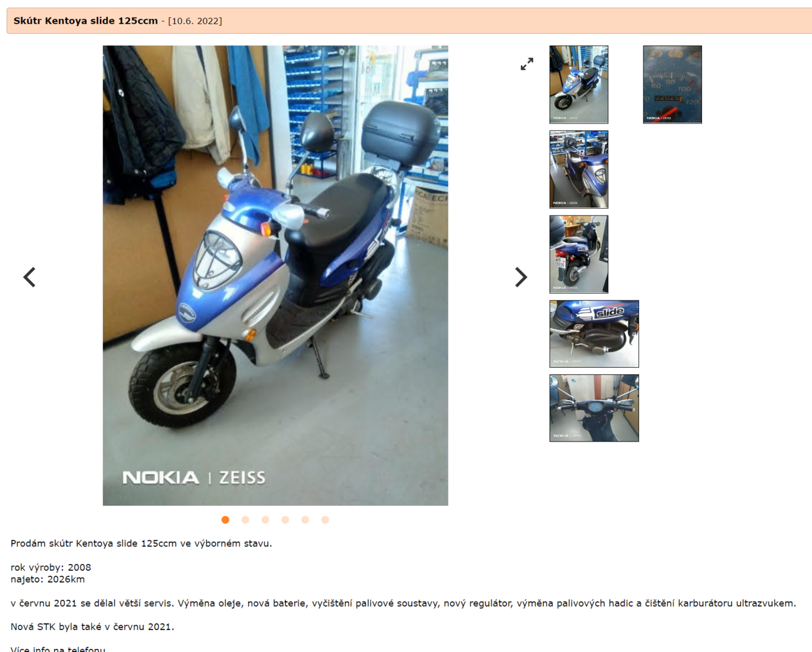812x652 pixels.
Task: Click the previous image arrow
Action: tap(29, 277)
